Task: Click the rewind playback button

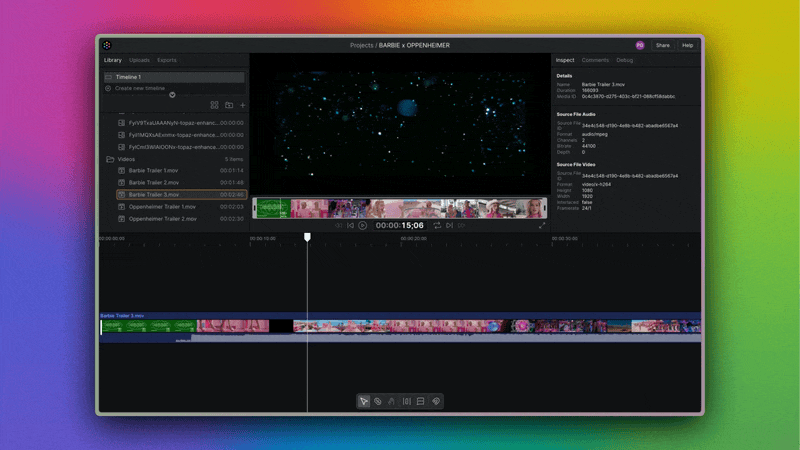Action: 339,226
